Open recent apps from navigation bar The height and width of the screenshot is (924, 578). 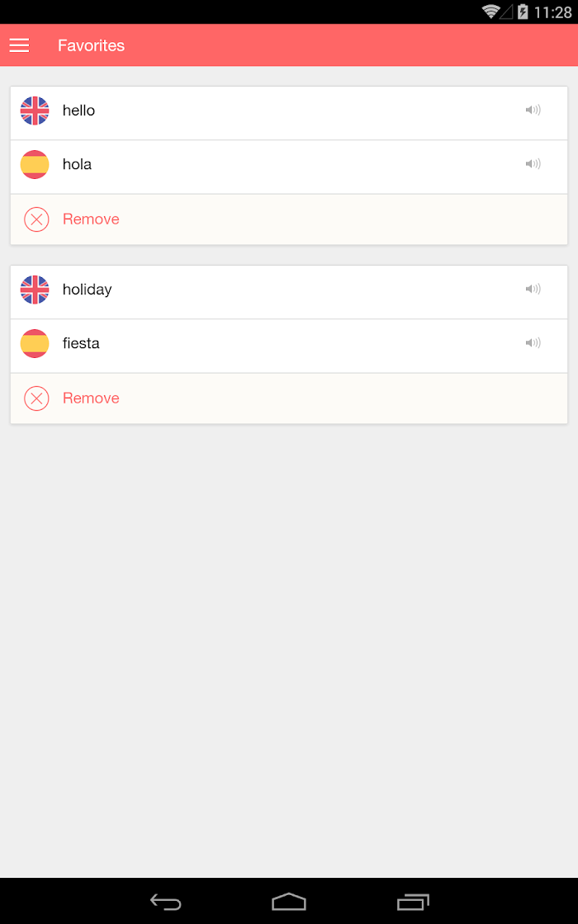pos(413,902)
